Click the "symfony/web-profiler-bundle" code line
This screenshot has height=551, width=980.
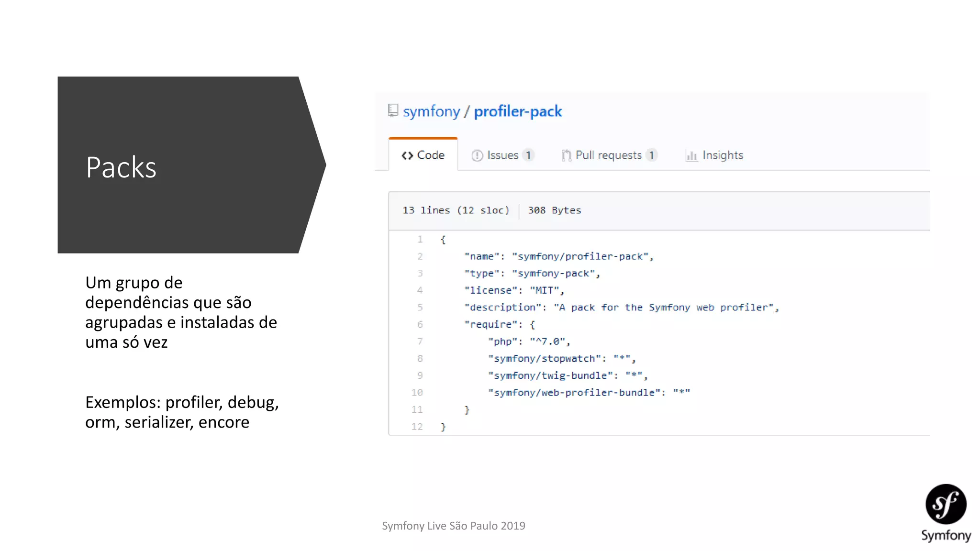pos(589,392)
